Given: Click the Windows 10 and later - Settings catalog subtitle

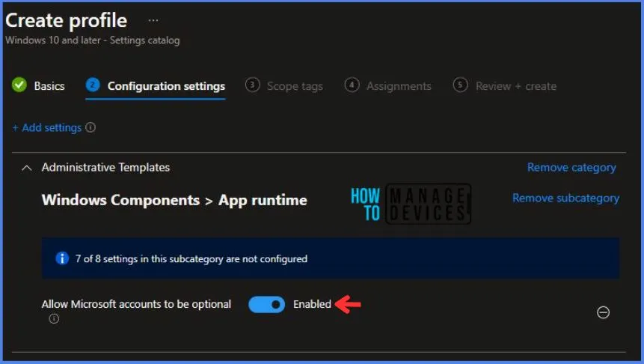Looking at the screenshot, I should pyautogui.click(x=93, y=40).
